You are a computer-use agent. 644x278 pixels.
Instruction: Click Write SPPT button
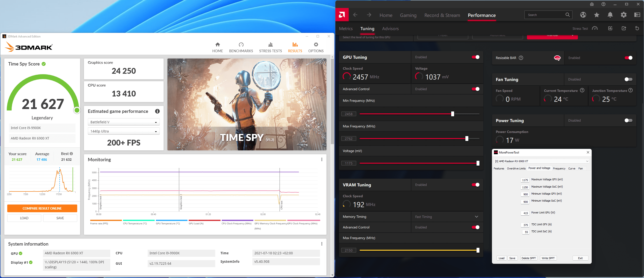(548, 258)
